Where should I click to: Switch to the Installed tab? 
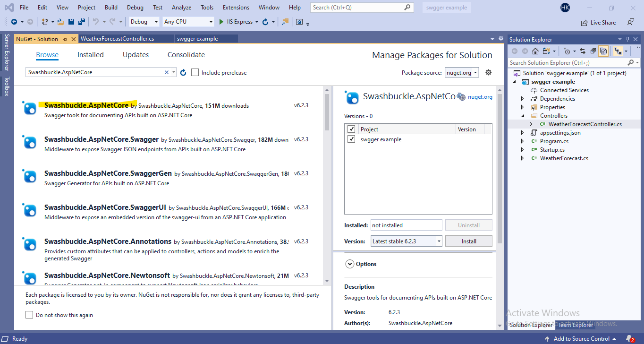click(x=91, y=55)
